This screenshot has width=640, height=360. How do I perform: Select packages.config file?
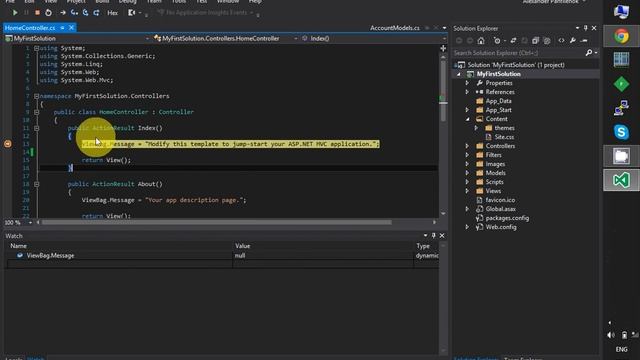click(x=507, y=218)
